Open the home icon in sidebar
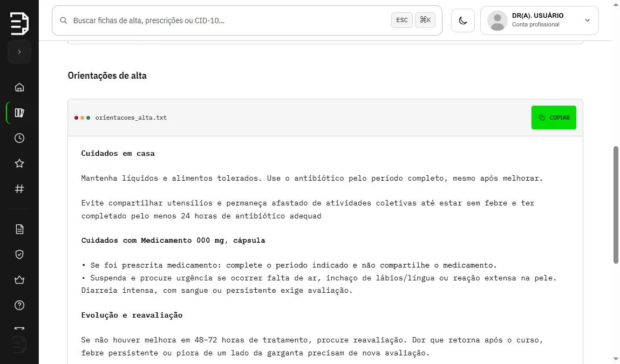 pyautogui.click(x=19, y=87)
